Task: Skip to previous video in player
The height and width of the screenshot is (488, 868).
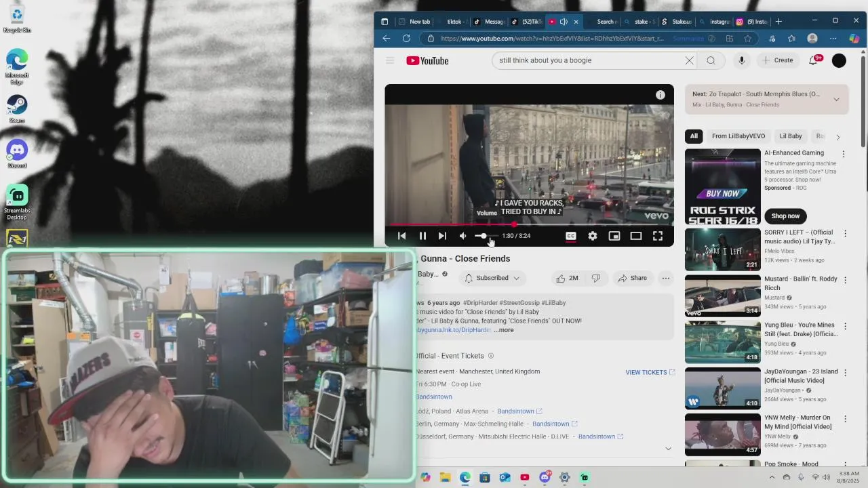Action: (401, 236)
